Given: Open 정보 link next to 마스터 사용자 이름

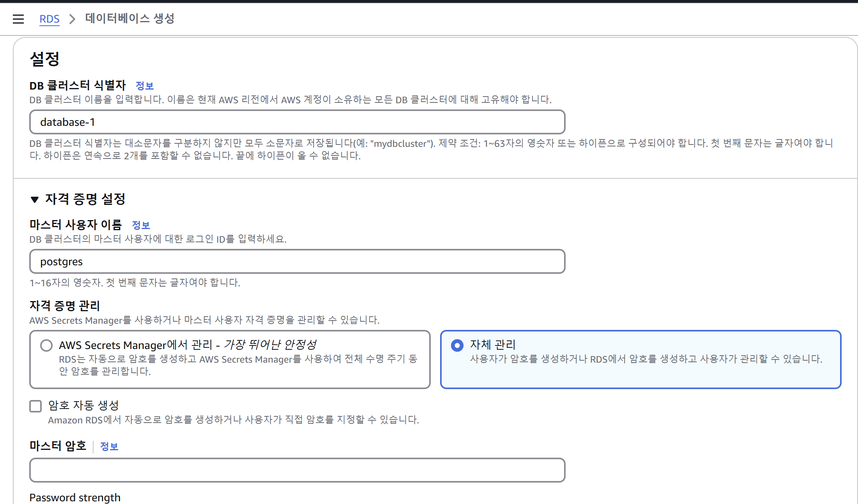Looking at the screenshot, I should click(x=141, y=225).
